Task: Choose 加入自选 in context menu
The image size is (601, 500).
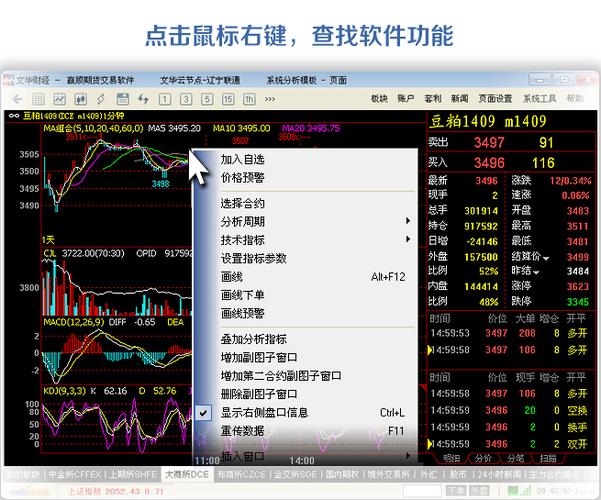Action: [x=243, y=159]
